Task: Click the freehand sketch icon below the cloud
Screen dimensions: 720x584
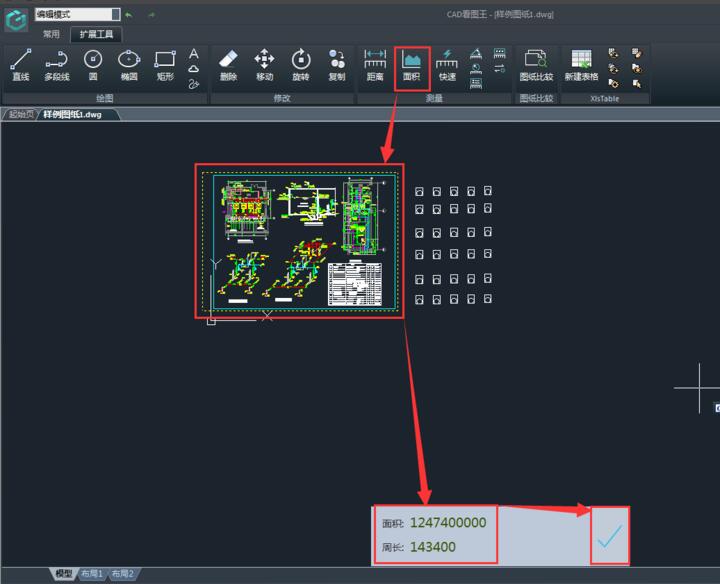Action: 194,84
